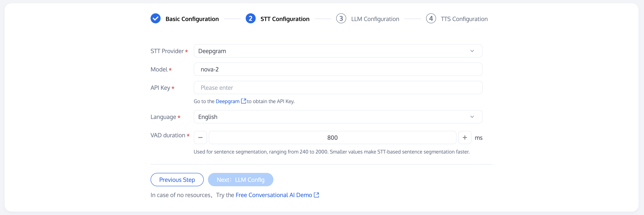Click the Language chevron arrow

click(x=472, y=117)
